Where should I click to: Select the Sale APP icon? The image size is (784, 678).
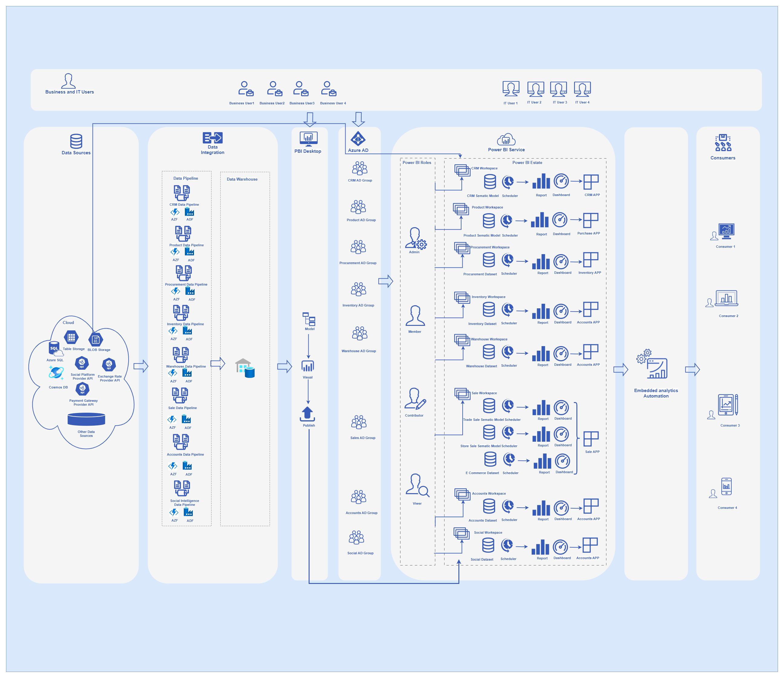point(591,439)
